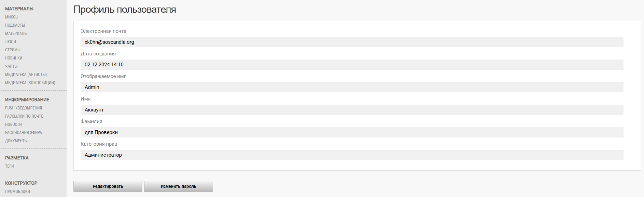Select Стримы in the sidebar
The height and width of the screenshot is (197, 644).
pyautogui.click(x=13, y=50)
